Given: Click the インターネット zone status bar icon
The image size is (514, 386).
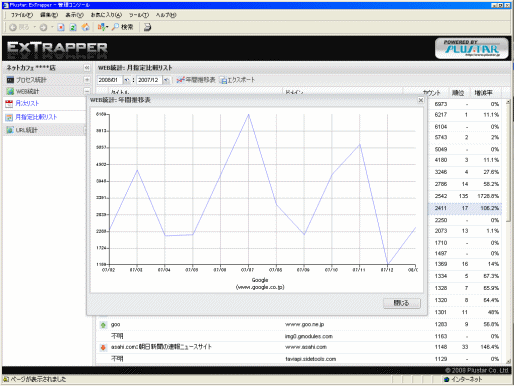Looking at the screenshot, I should point(446,379).
